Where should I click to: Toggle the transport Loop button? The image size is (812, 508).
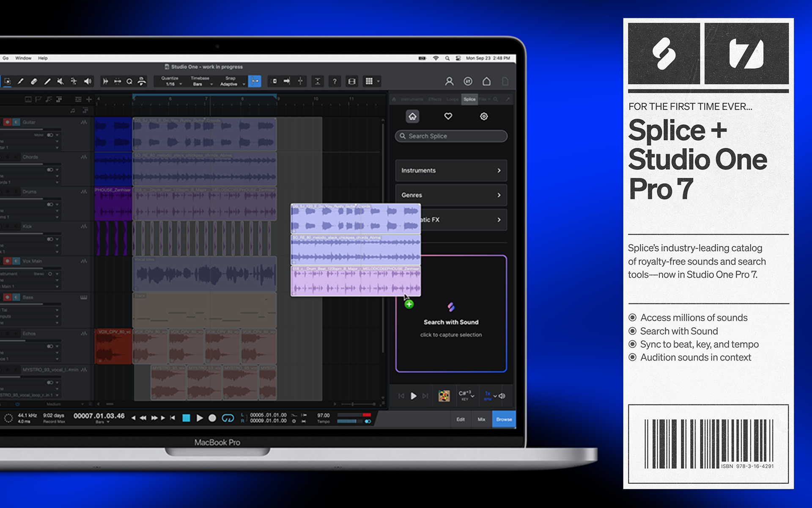228,418
